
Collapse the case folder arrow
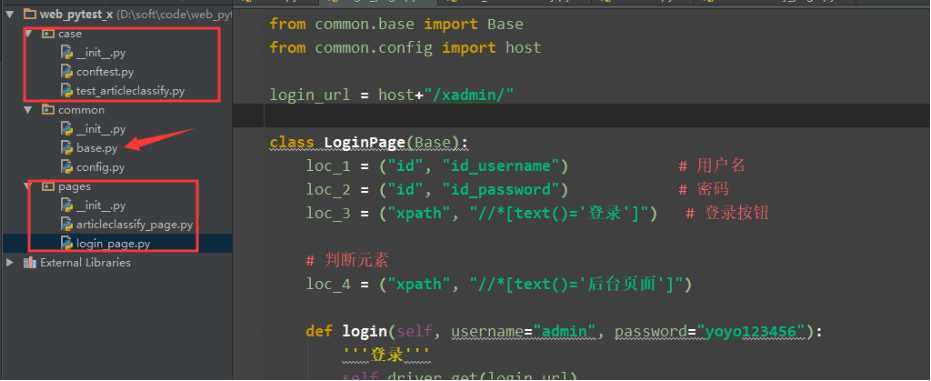click(x=27, y=34)
